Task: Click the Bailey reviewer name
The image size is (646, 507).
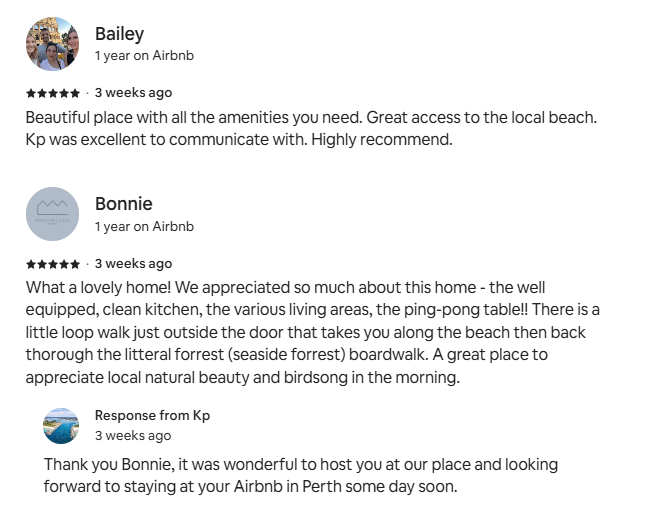Action: [119, 34]
